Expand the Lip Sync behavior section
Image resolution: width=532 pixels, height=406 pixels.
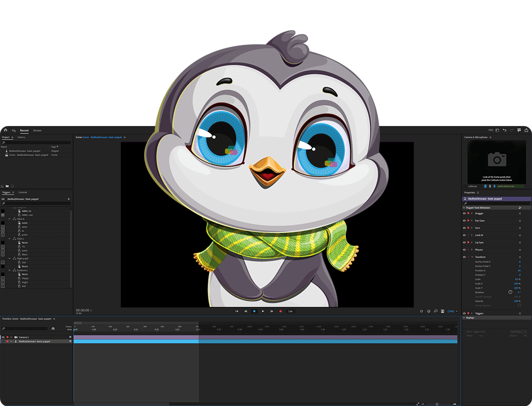[472, 242]
